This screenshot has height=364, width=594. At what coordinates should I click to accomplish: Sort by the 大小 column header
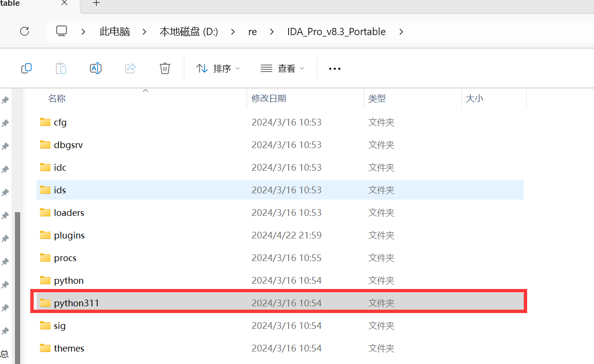click(475, 99)
